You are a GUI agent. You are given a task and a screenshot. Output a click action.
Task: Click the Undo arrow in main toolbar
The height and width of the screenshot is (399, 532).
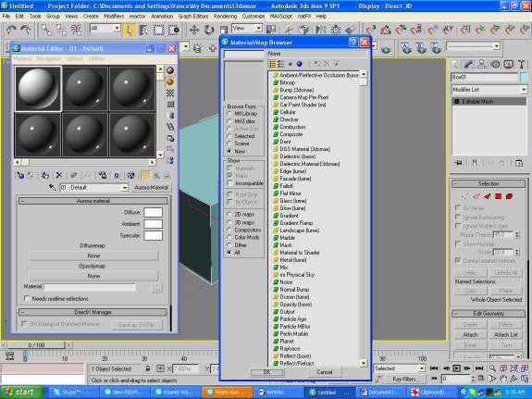pos(10,31)
